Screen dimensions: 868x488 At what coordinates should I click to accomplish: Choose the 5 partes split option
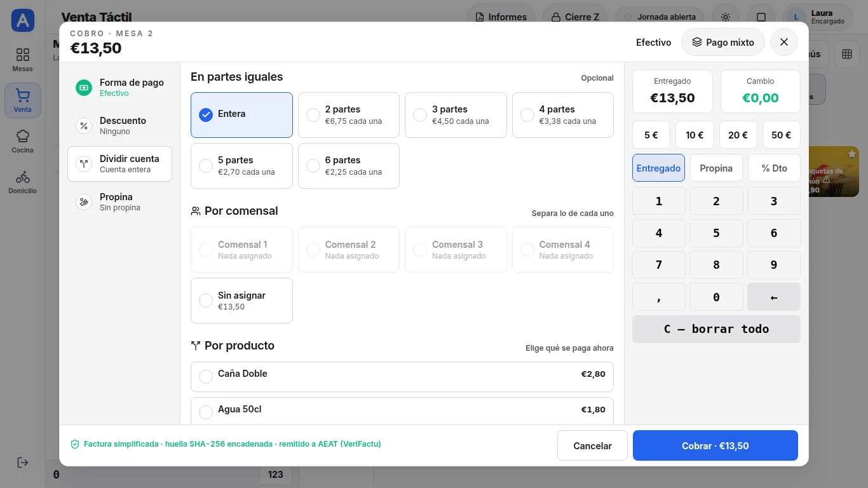241,166
